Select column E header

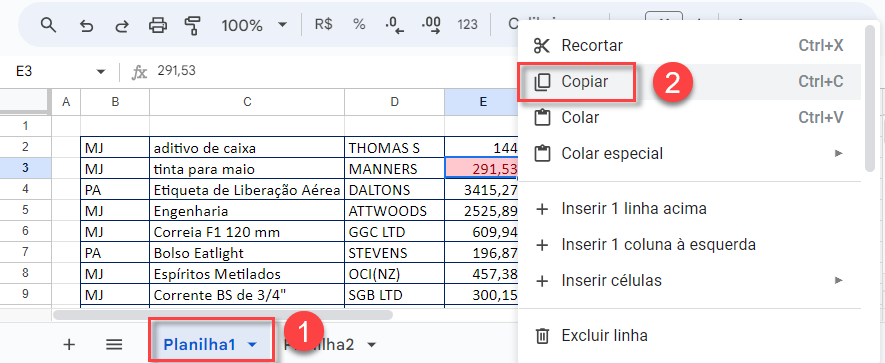[x=481, y=102]
